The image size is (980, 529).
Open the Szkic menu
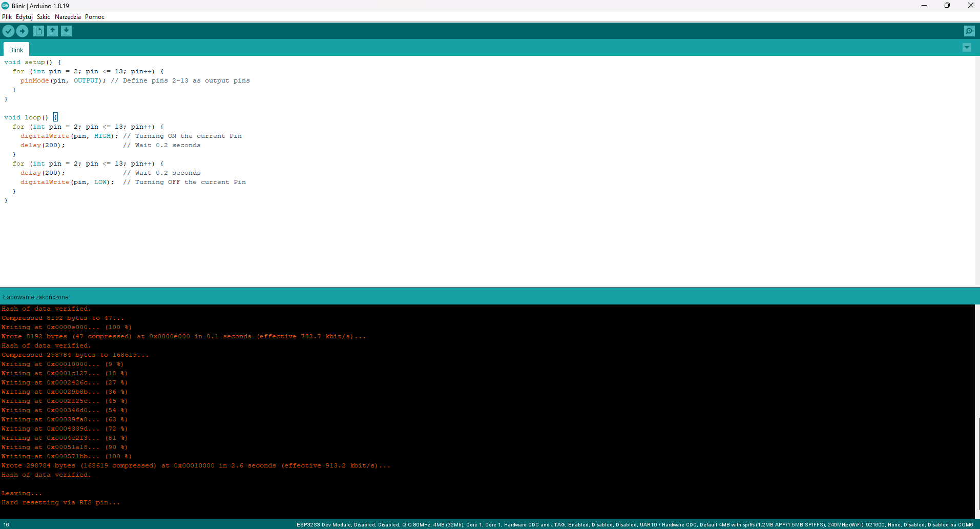point(44,17)
